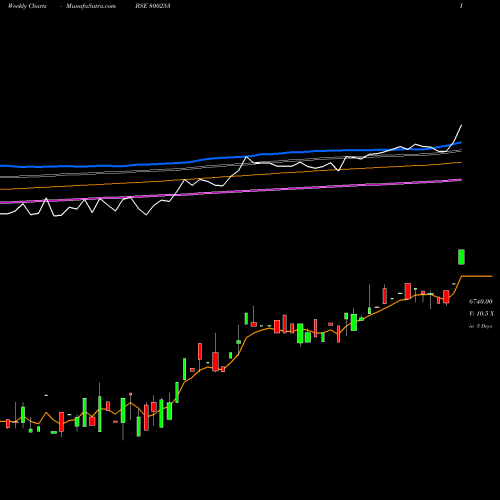Image resolution: width=500 pixels, height=500 pixels.
Task: Click the 'in 5 Days' text
Action: click(x=480, y=326)
